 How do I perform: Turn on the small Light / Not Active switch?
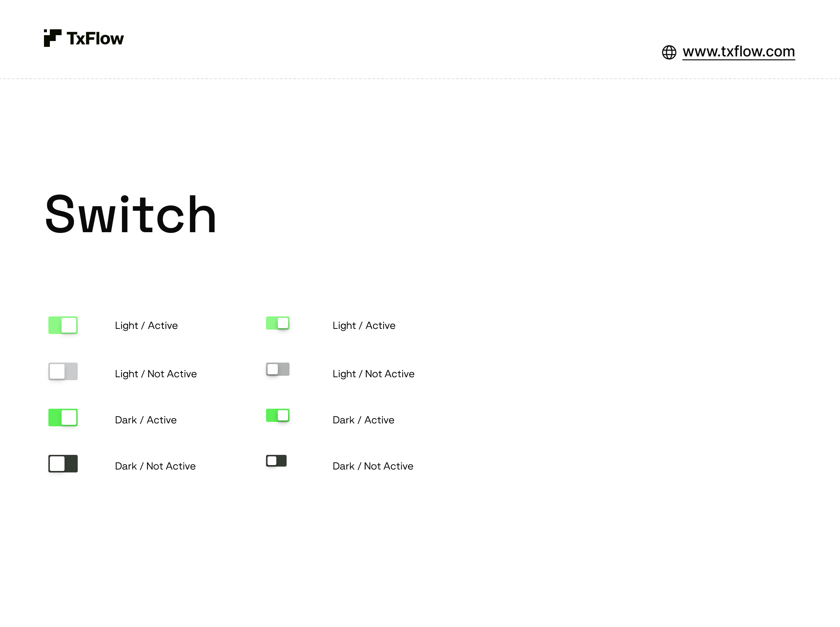(277, 369)
